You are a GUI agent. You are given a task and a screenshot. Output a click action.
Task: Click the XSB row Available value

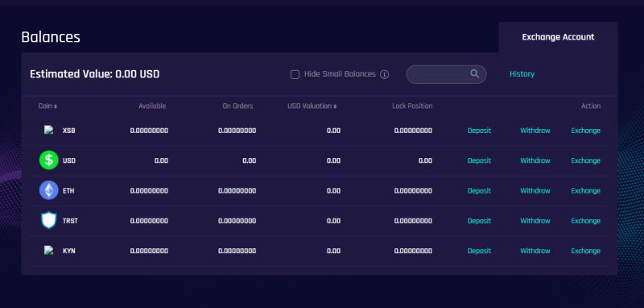pyautogui.click(x=149, y=131)
